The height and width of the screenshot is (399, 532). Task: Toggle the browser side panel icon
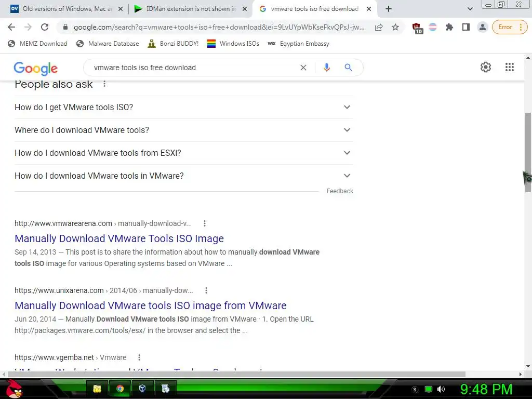tap(466, 27)
